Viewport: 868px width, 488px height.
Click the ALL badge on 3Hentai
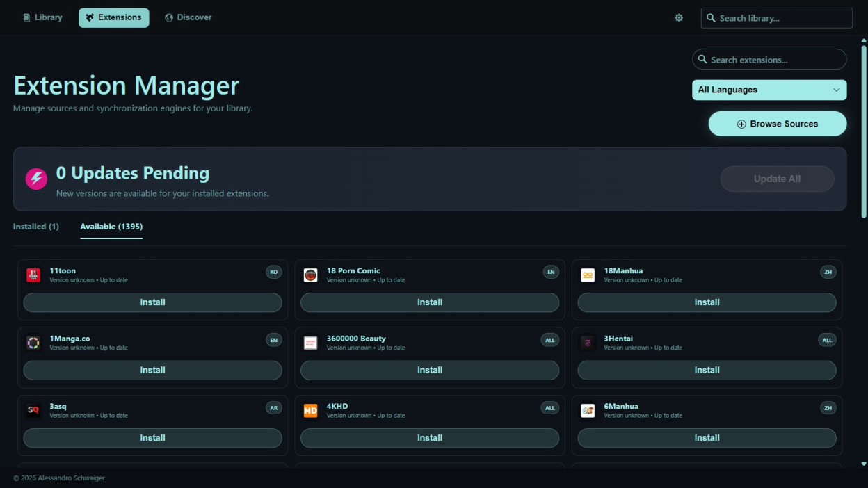coord(827,340)
